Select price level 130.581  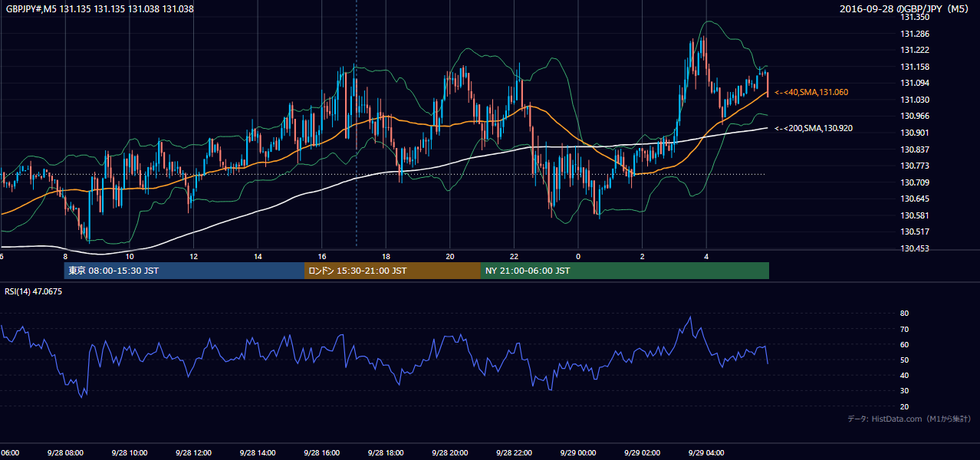916,215
